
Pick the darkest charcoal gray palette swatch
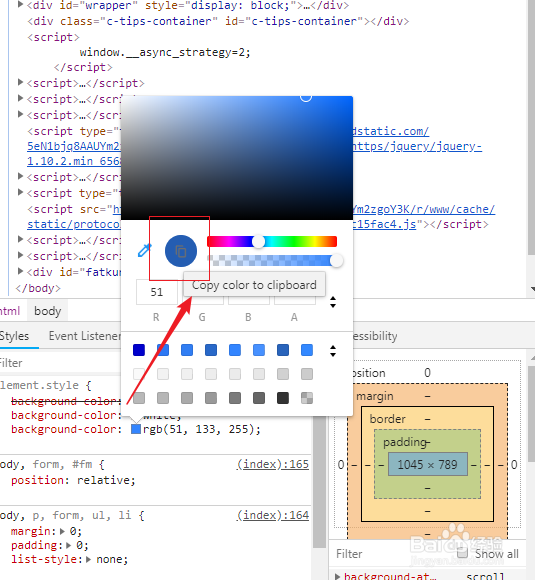tap(283, 398)
